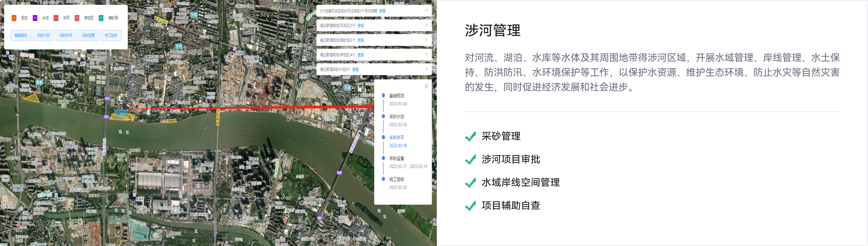Open 查看 link for new 可采区 planning
Screen dimensions: 868x246
tap(361, 26)
